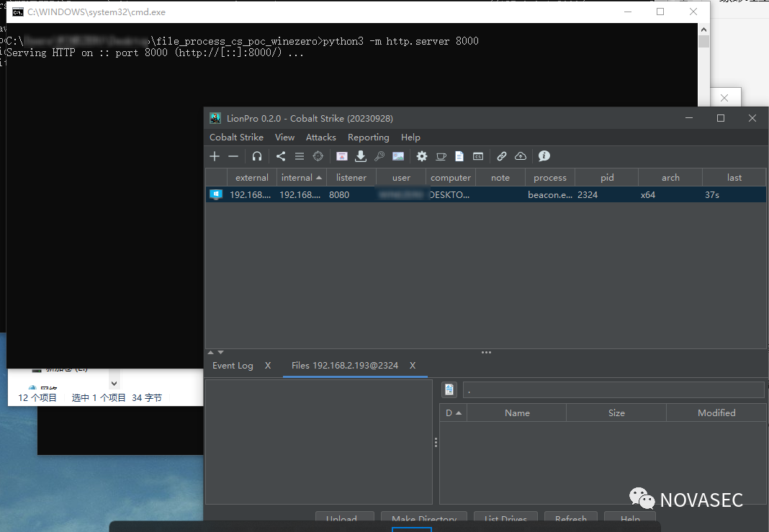769x532 pixels.
Task: Close the Files 192.168.2.193@2324 tab
Action: point(413,366)
